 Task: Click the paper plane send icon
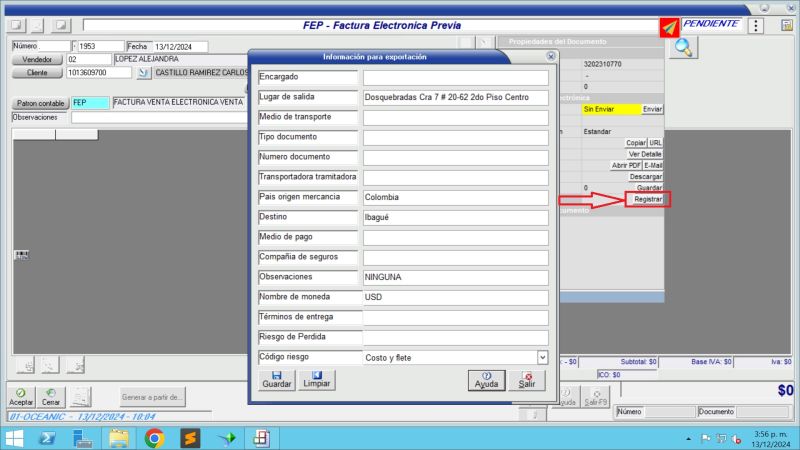click(670, 26)
